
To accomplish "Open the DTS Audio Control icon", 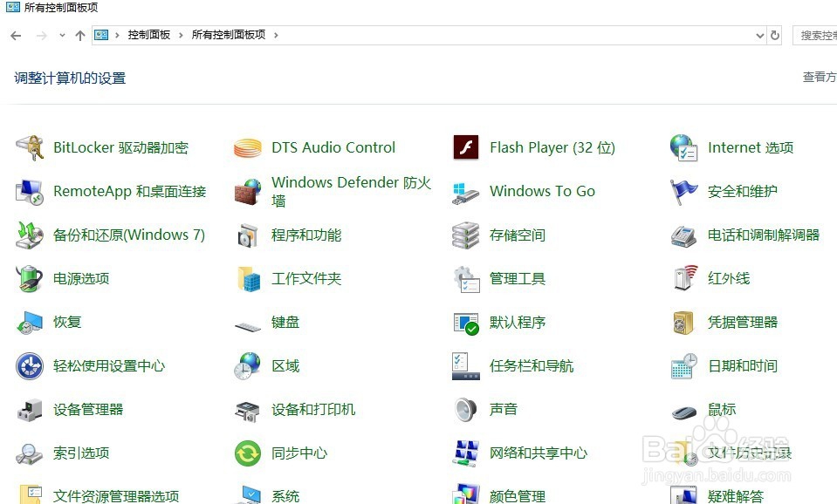I will tap(248, 147).
